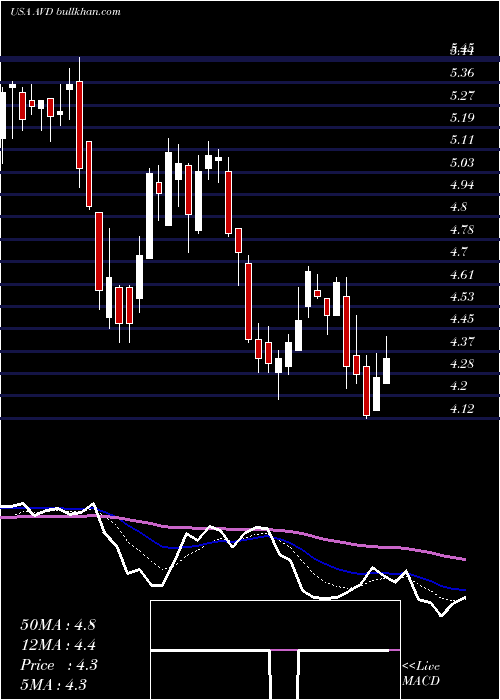
Task: Click the 50MA : 4.8 legend value
Action: point(58,625)
